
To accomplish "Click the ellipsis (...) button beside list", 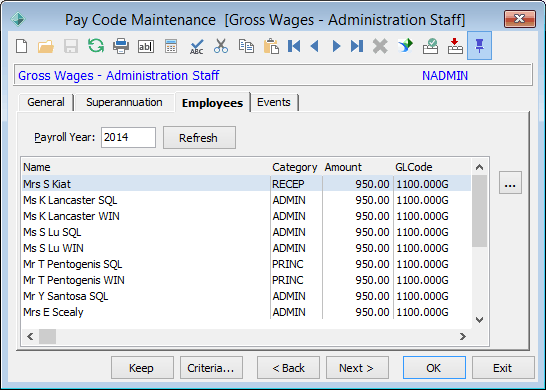I will 510,182.
